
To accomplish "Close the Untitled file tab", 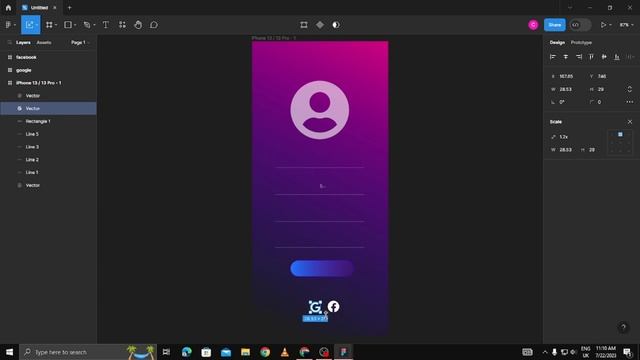I will pos(55,8).
